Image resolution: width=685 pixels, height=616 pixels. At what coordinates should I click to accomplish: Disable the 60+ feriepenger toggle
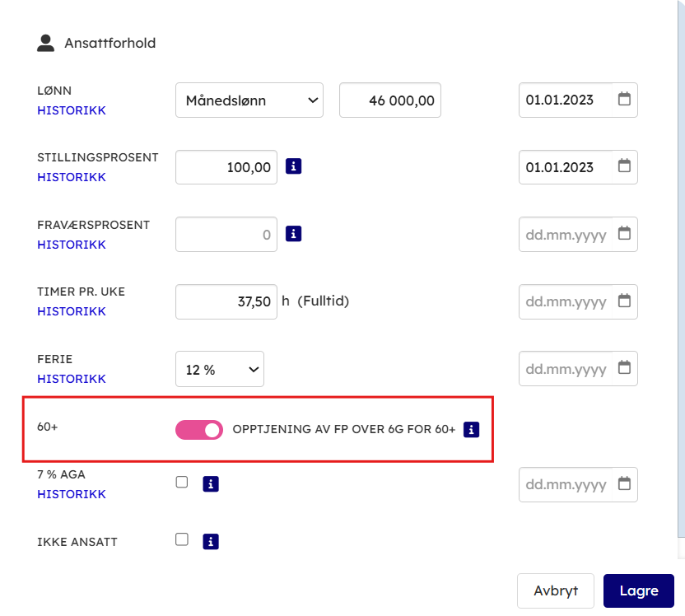pyautogui.click(x=199, y=430)
